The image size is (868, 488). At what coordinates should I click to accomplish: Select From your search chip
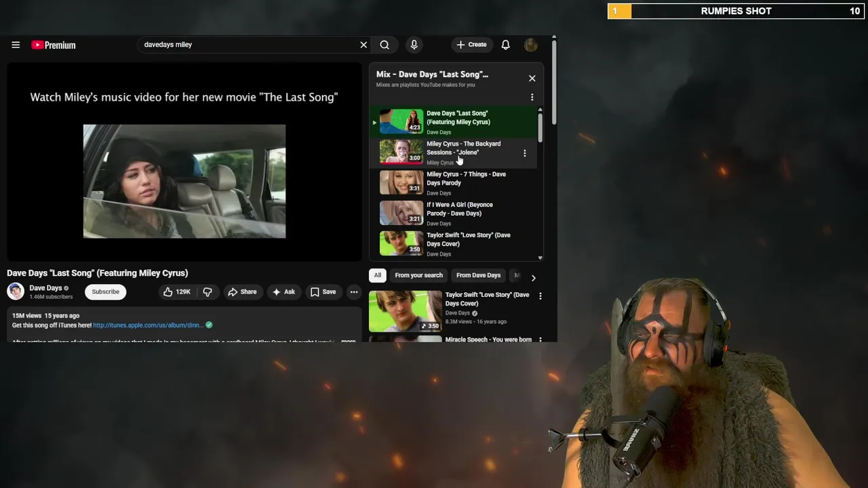[x=418, y=275]
